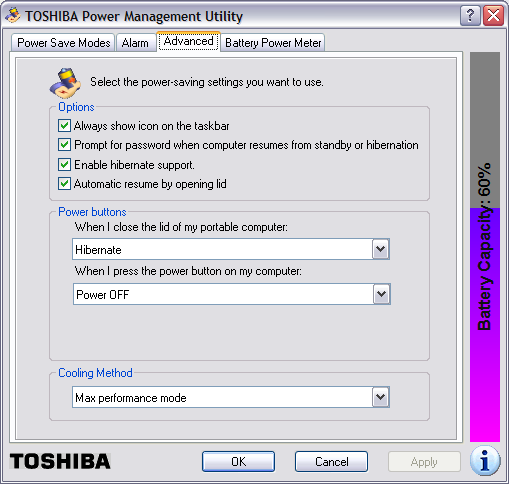Click the Options group label

pos(76,107)
